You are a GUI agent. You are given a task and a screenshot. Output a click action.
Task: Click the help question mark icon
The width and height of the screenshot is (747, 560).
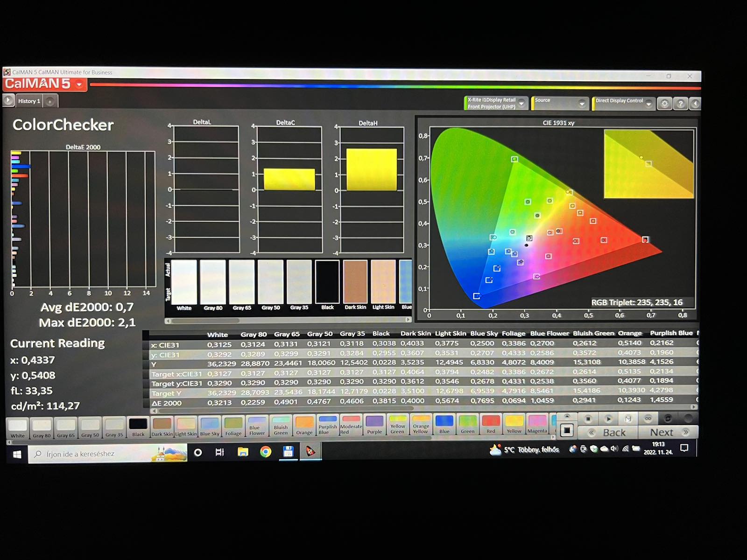[x=681, y=104]
